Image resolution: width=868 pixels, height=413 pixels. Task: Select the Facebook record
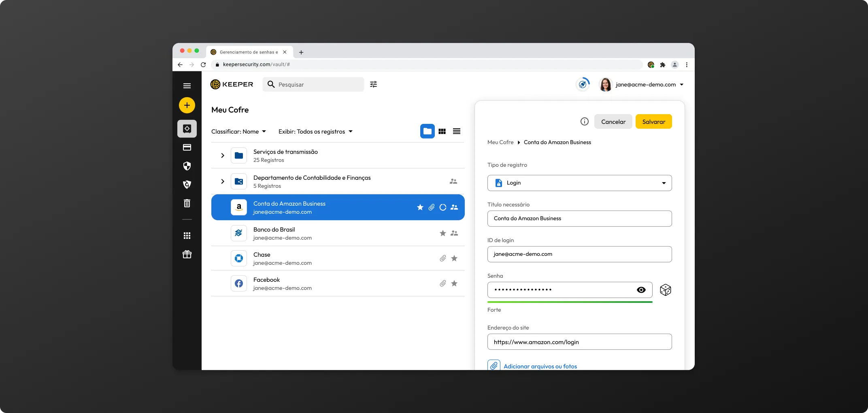(x=338, y=283)
